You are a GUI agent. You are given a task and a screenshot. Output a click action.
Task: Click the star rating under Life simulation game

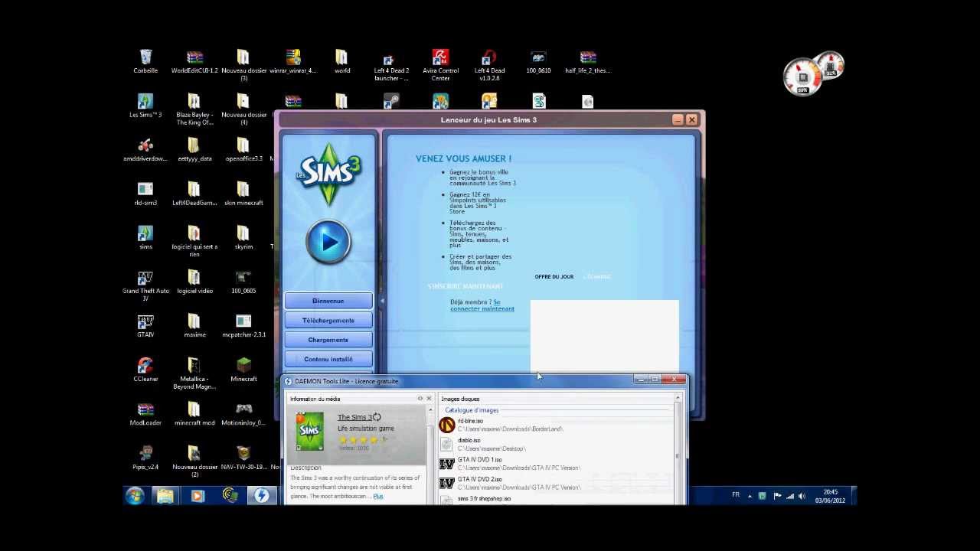[x=363, y=440]
